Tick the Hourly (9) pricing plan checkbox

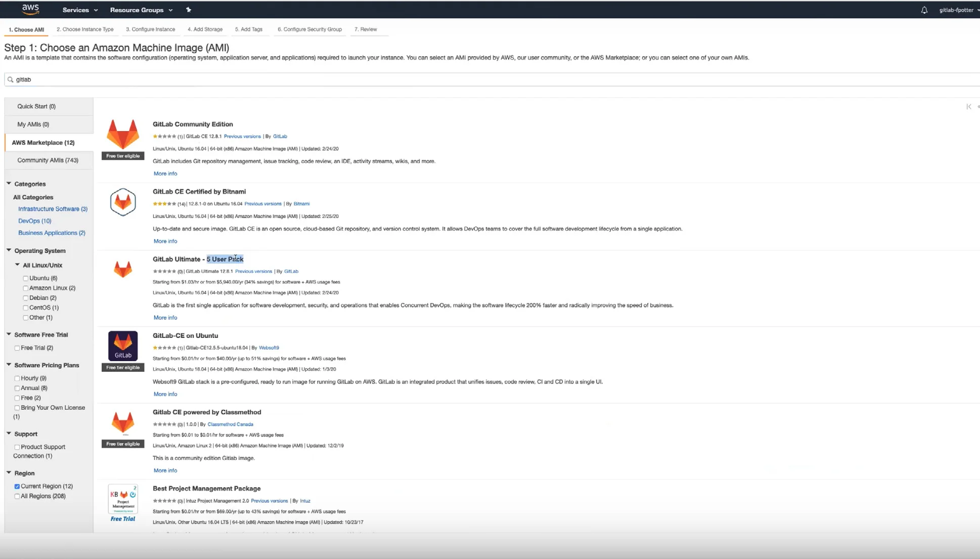[17, 378]
